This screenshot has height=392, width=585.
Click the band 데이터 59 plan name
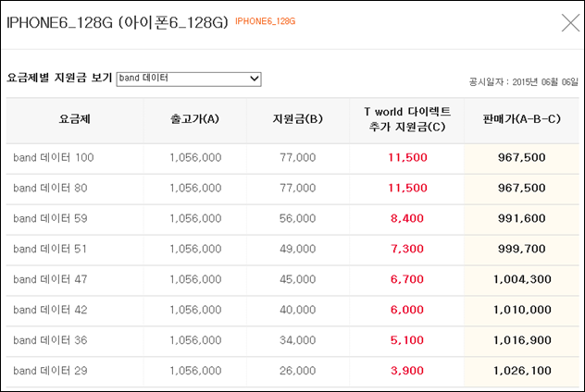click(x=50, y=218)
